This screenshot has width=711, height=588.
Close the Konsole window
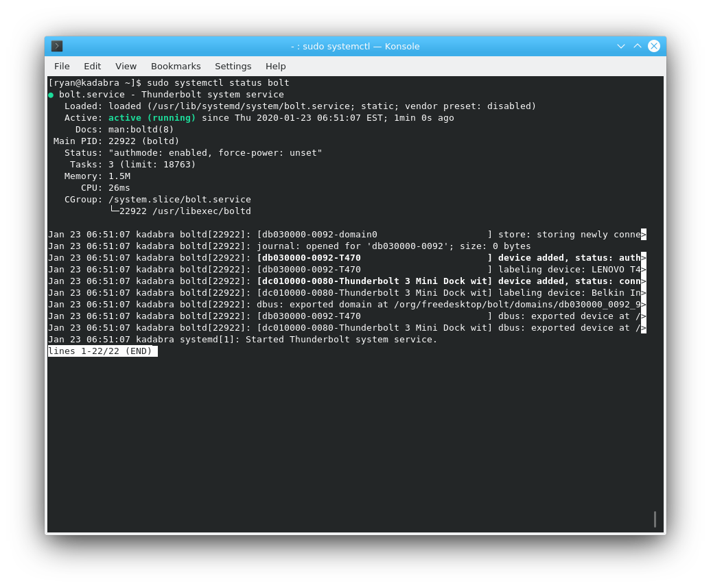pyautogui.click(x=654, y=46)
